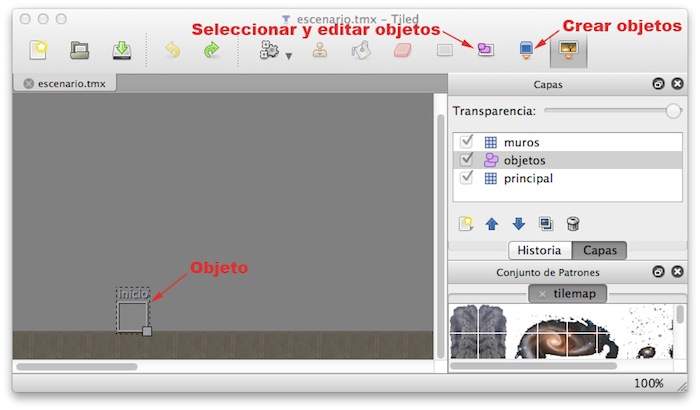Select the Bucket fill tool

361,50
